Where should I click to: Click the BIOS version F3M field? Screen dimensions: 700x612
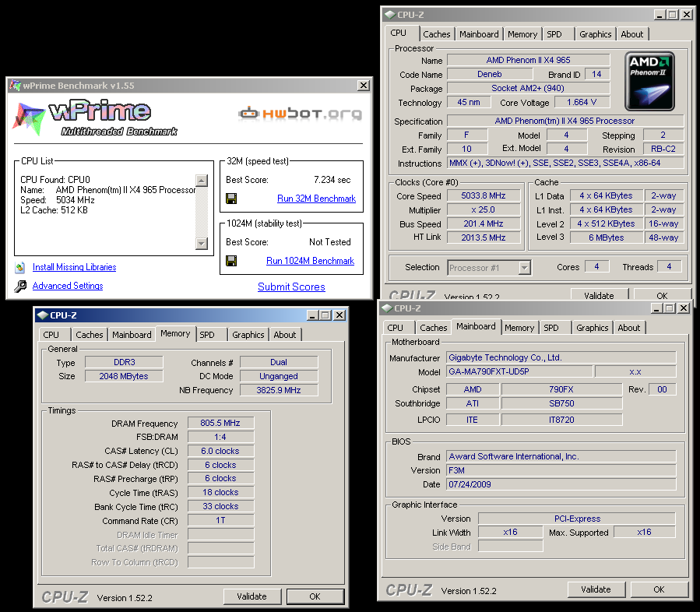(x=561, y=470)
